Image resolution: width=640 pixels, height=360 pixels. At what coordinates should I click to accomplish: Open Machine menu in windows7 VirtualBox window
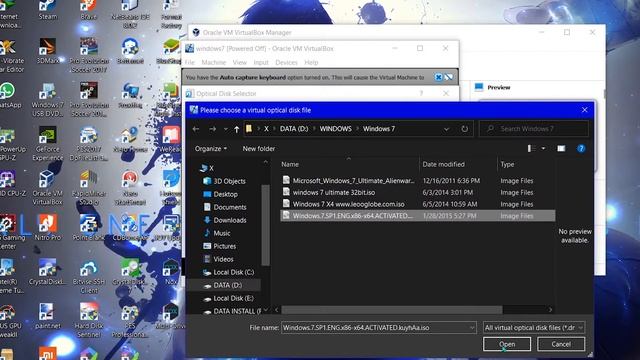213,62
